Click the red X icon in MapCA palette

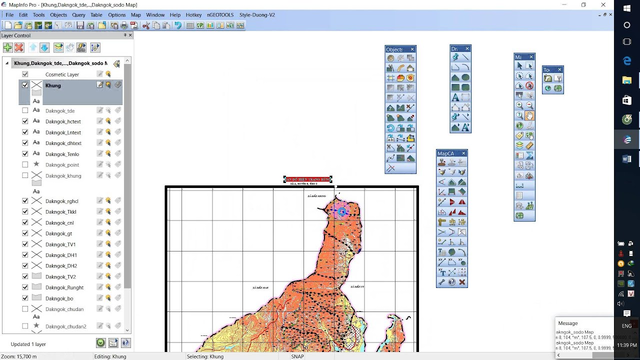click(x=462, y=282)
